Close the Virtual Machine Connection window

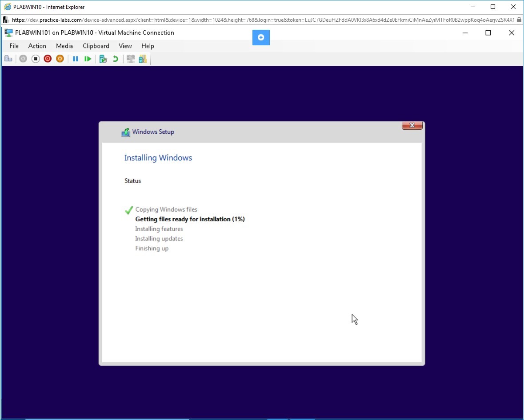(x=512, y=33)
